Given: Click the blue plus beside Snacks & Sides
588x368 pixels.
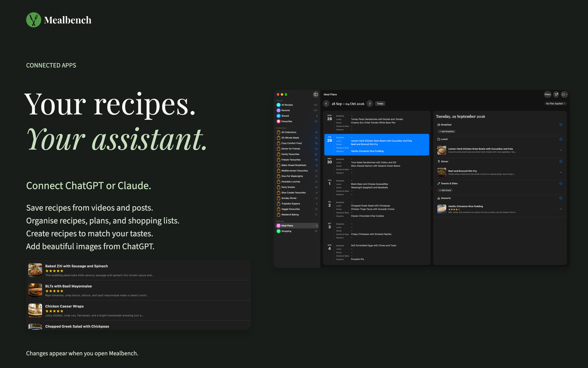Looking at the screenshot, I should (561, 184).
